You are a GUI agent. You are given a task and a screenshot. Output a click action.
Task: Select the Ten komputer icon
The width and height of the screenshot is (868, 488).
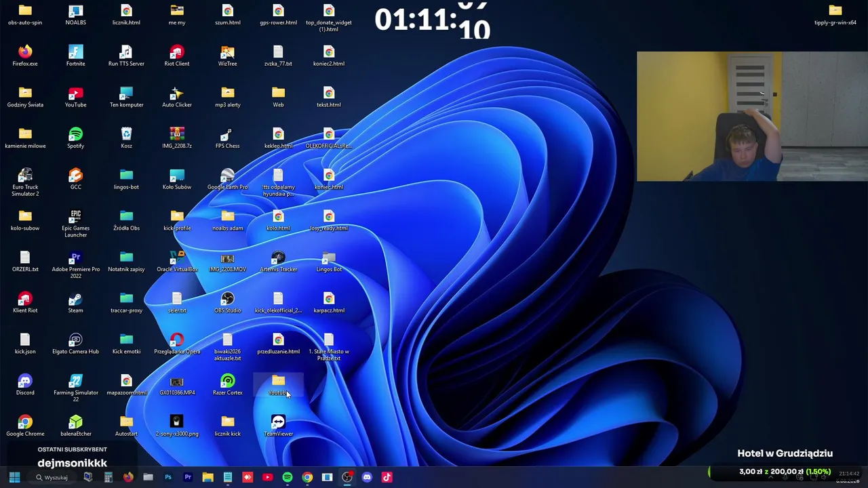(126, 97)
